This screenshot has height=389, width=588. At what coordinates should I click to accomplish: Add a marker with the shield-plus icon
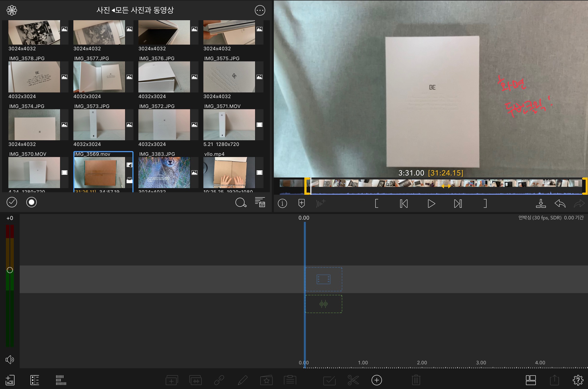(301, 203)
